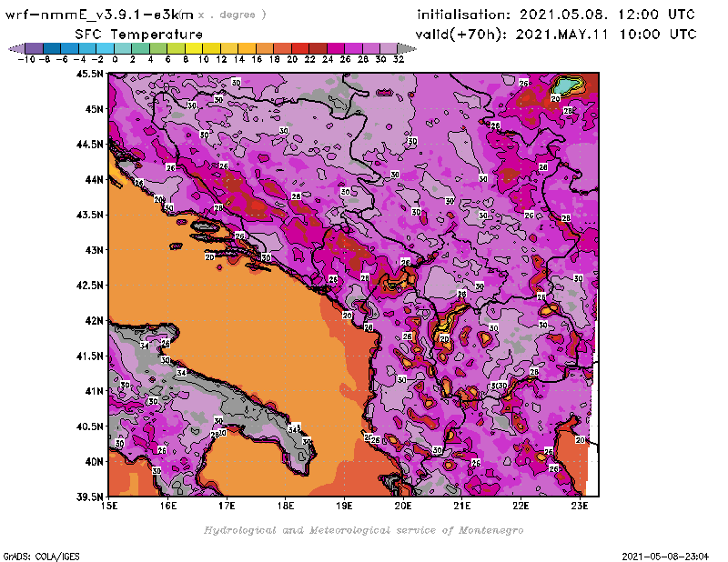Click the 'wrf-nmmE_v3.9.1-e3km' model name

tap(99, 15)
